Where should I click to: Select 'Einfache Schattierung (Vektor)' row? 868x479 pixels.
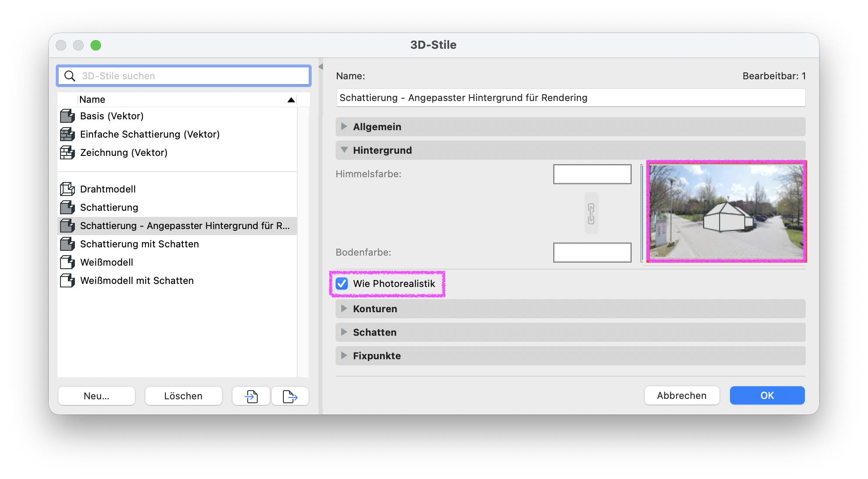pos(177,135)
